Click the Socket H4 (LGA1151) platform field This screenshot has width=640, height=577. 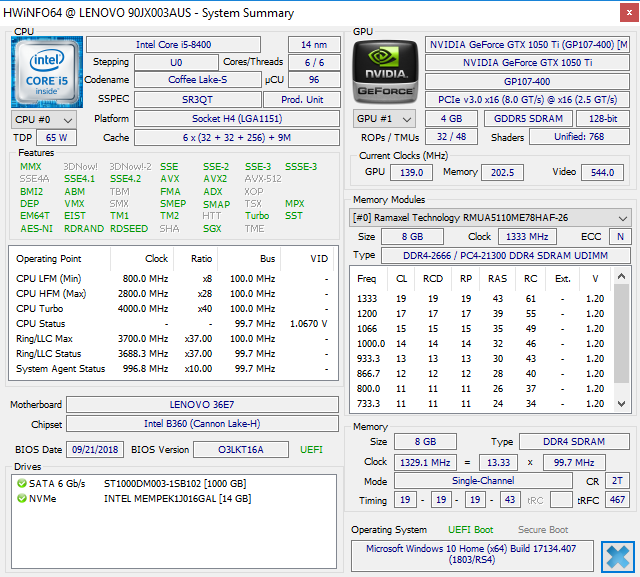tap(237, 119)
